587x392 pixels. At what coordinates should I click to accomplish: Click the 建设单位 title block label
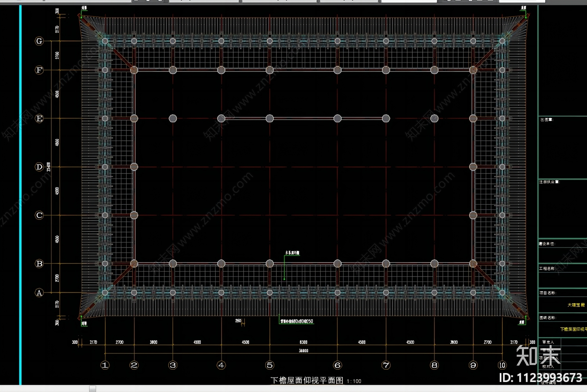coord(547,244)
